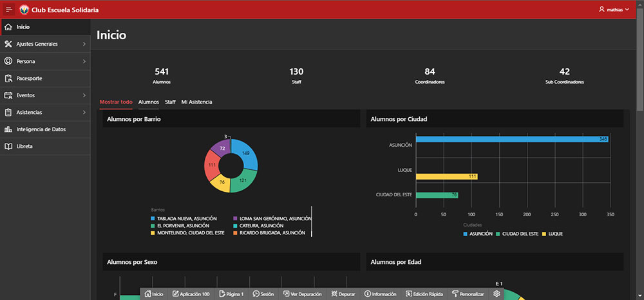644x300 pixels.
Task: Toggle TABLADA NUEVA, ASUNCIÓN legend swatch
Action: tap(153, 219)
